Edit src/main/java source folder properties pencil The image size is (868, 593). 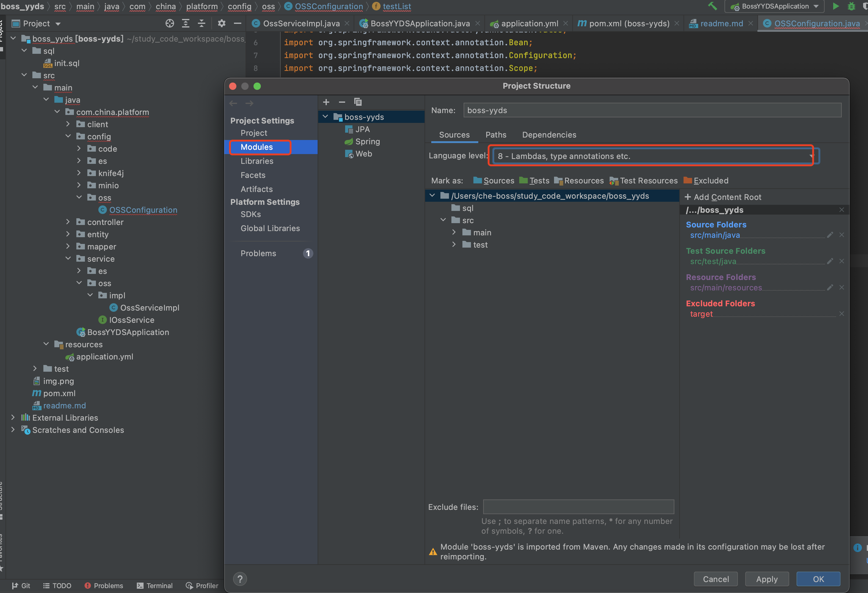coord(830,235)
